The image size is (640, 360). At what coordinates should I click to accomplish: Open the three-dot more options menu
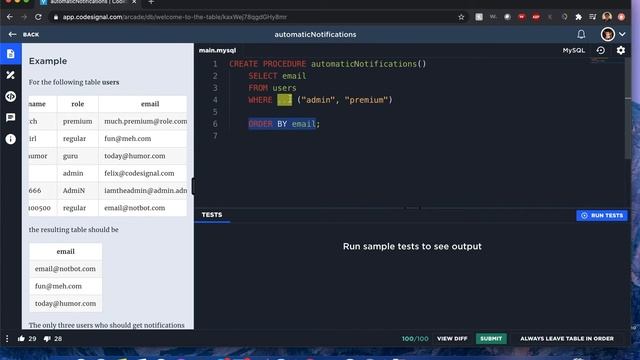click(7, 338)
